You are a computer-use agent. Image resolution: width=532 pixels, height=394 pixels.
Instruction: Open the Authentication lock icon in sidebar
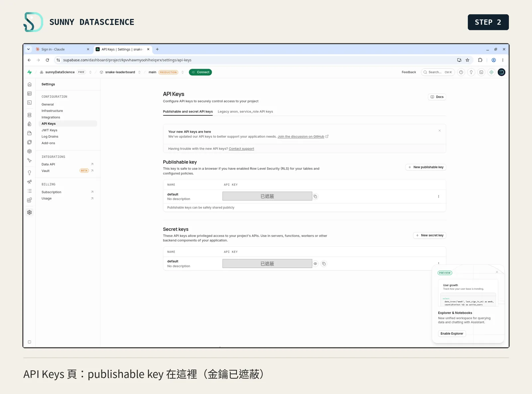click(30, 124)
